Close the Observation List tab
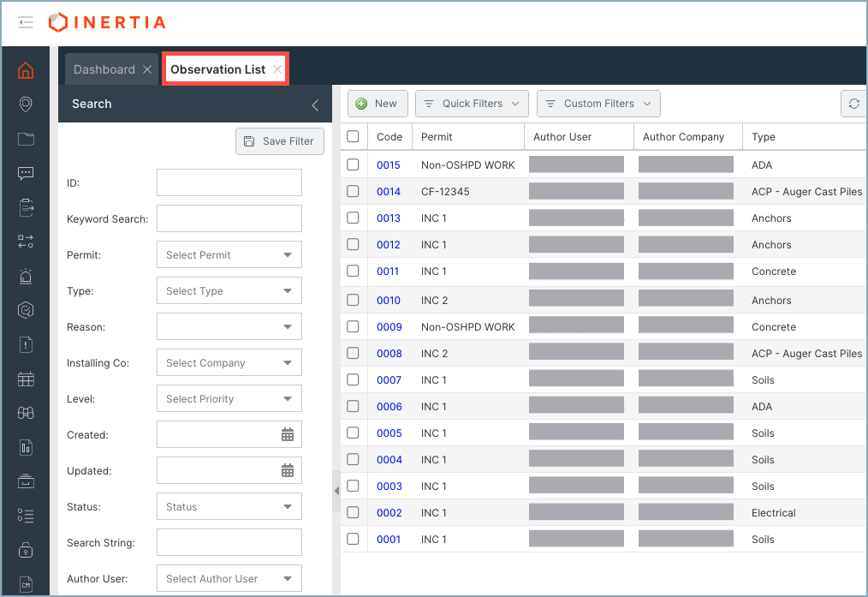Screen dimensions: 868x597 pos(277,69)
